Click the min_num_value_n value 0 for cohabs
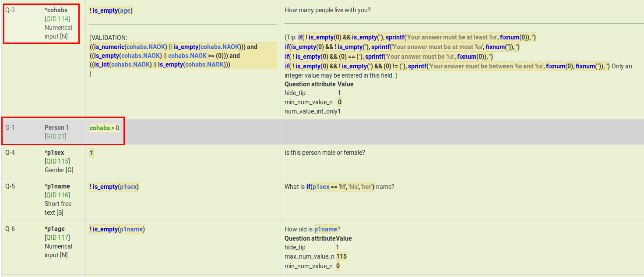 [x=339, y=102]
